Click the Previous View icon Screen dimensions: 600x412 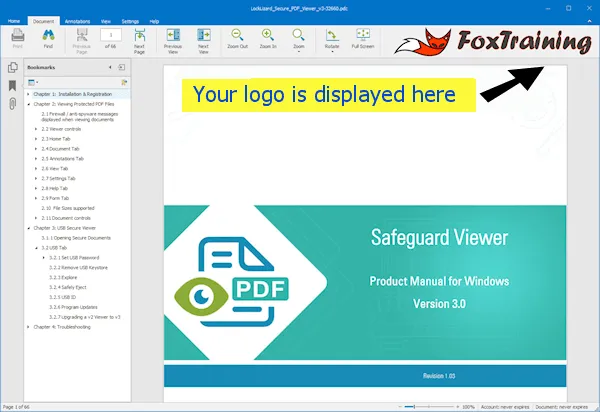pyautogui.click(x=173, y=41)
